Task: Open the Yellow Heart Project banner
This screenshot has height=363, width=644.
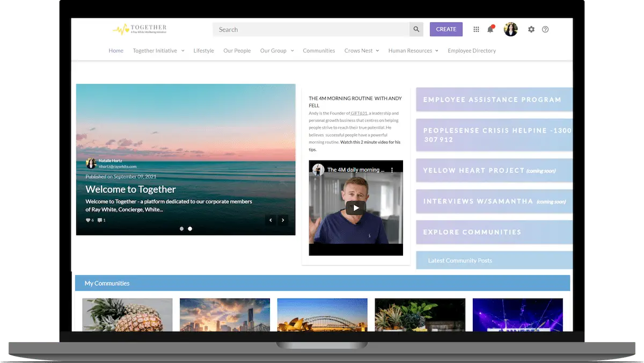Action: [x=494, y=170]
